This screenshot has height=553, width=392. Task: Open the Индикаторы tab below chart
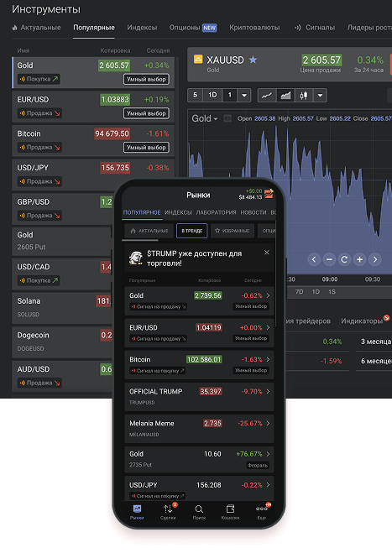click(362, 321)
